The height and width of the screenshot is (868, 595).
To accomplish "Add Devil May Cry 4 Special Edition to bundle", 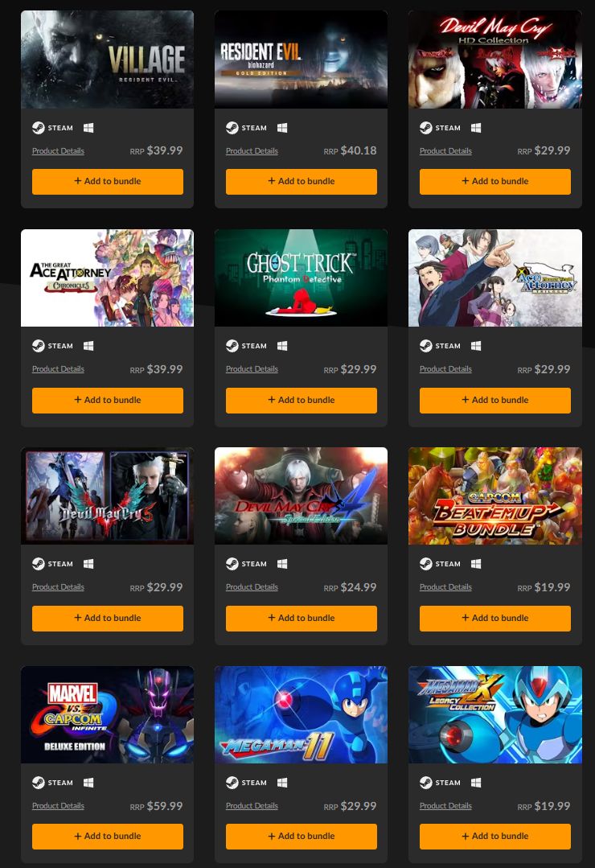I will 301,619.
